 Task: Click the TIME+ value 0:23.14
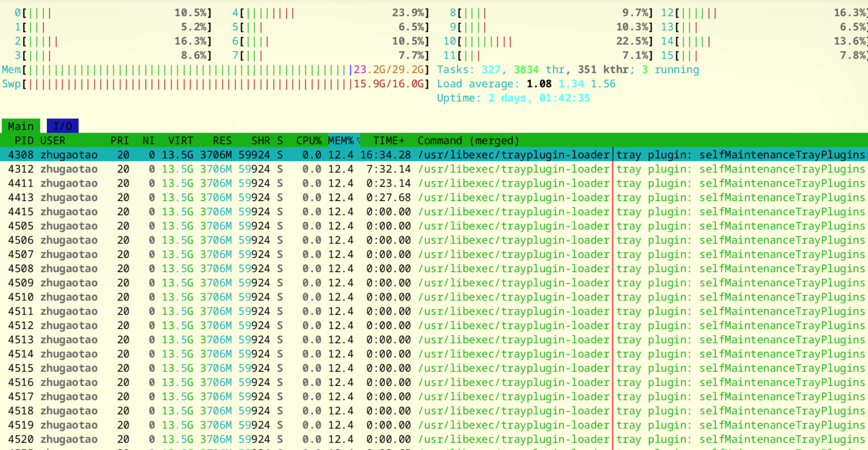389,183
